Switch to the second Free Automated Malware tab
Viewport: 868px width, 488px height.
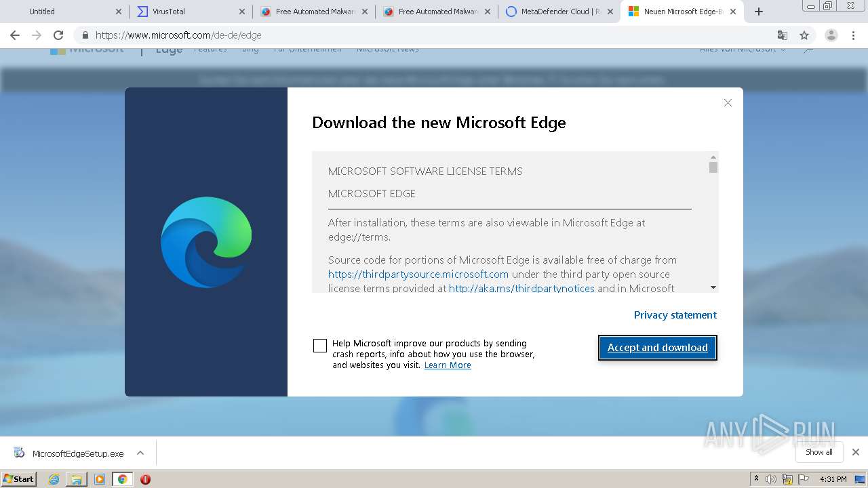[x=435, y=12]
